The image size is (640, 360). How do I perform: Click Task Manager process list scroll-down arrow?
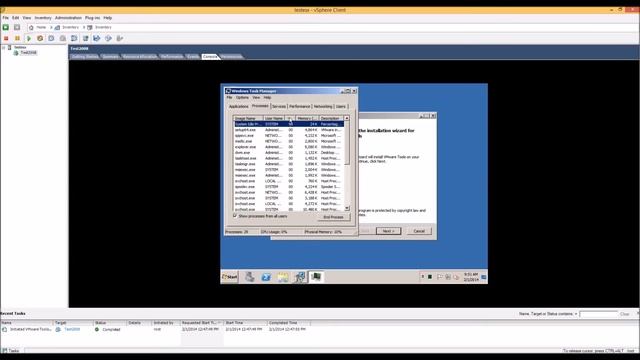click(347, 208)
